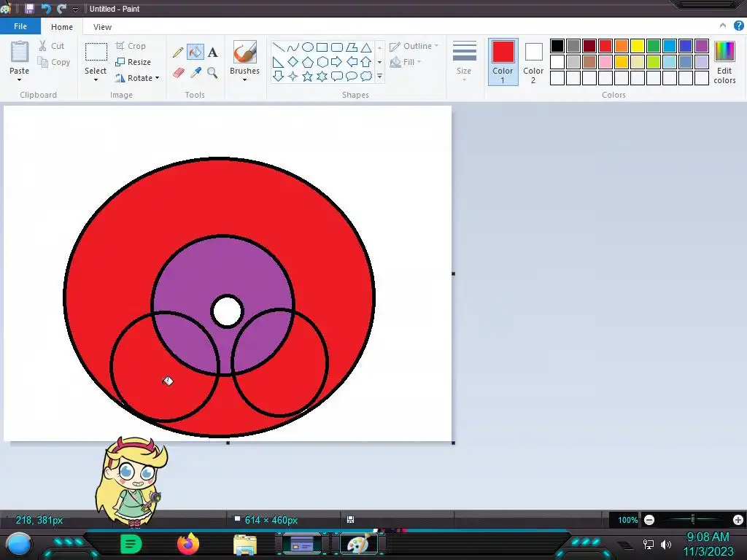The image size is (747, 560).
Task: Choose the Five-point star shape
Action: [x=308, y=76]
